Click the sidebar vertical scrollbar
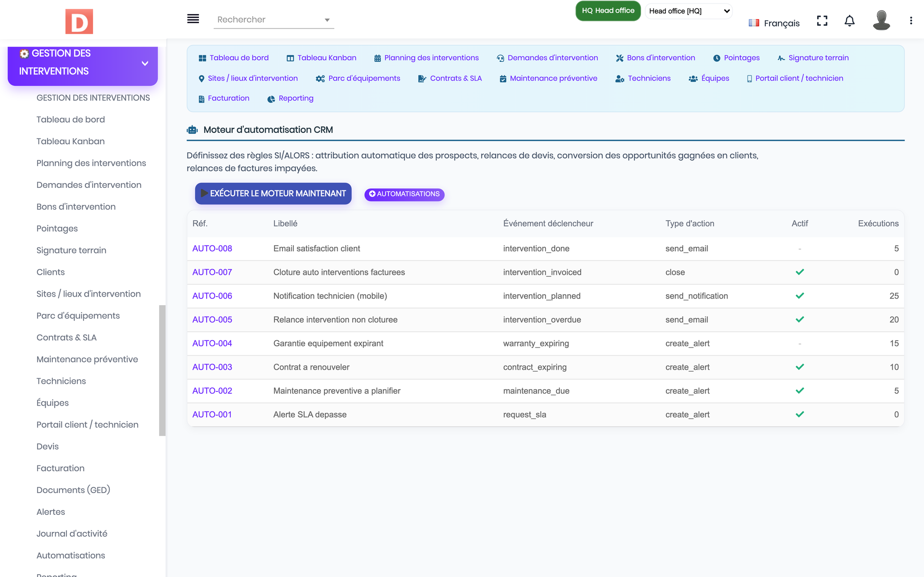The height and width of the screenshot is (577, 924). click(162, 370)
